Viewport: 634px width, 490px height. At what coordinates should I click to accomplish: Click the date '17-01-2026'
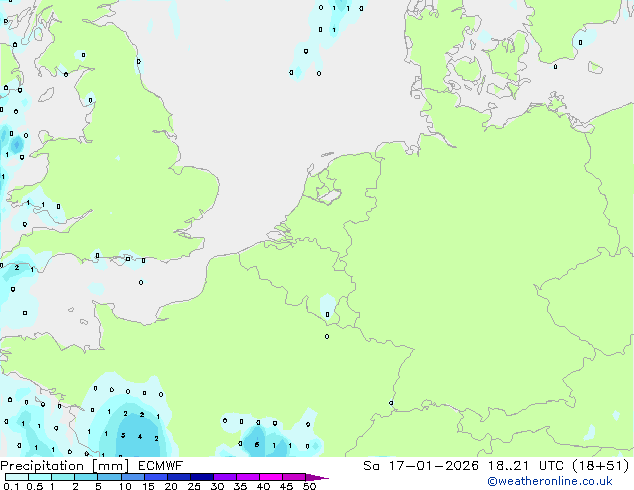(434, 466)
